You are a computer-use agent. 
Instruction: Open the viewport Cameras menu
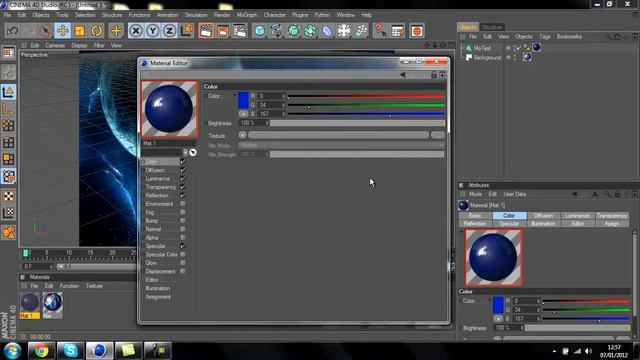click(55, 45)
